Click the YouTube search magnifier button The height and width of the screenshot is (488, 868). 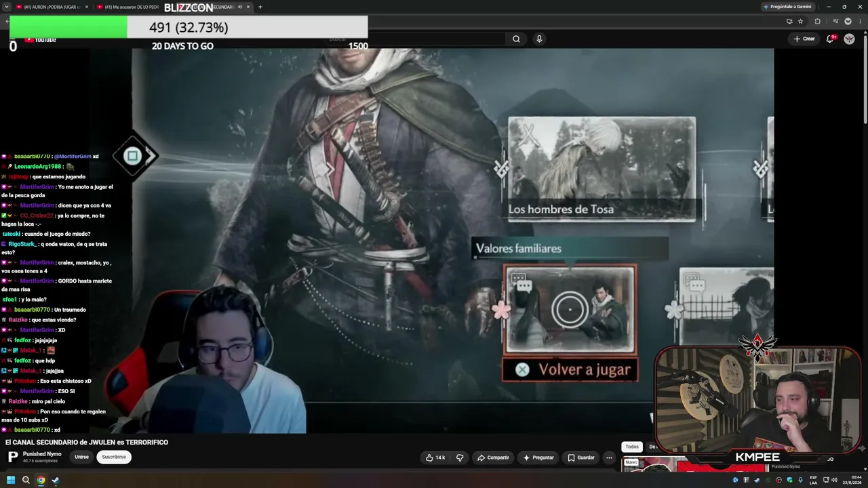pos(516,39)
